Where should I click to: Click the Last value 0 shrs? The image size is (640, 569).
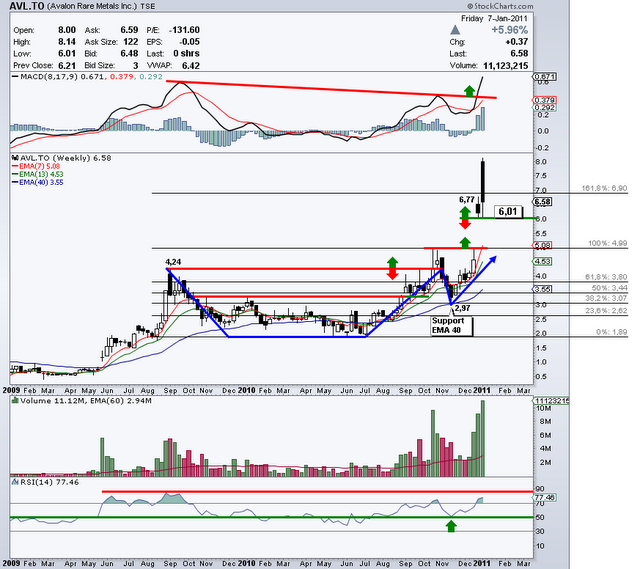click(x=186, y=53)
